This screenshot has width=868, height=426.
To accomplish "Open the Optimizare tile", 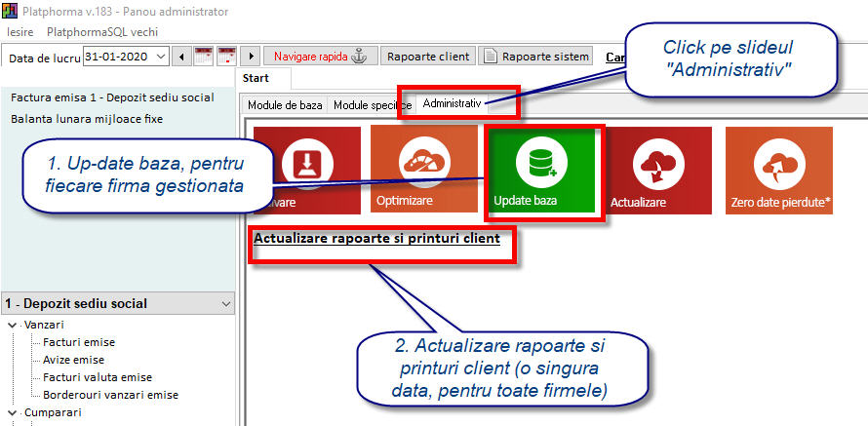I will [417, 172].
